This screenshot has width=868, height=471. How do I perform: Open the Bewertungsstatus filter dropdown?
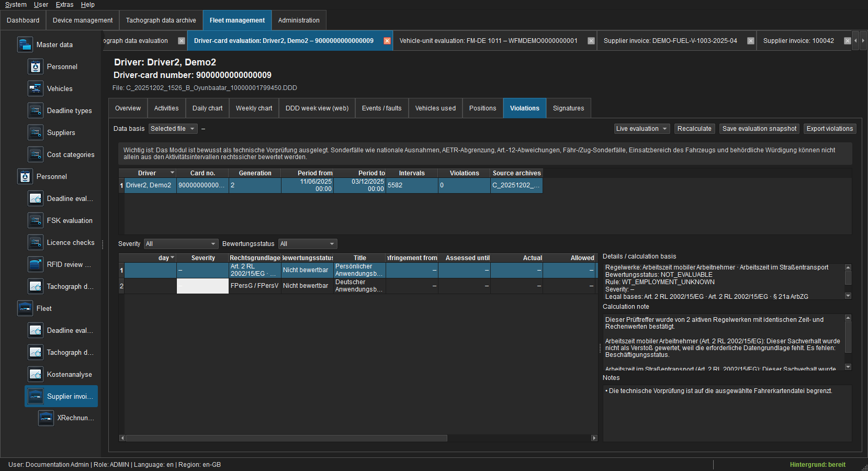[308, 244]
